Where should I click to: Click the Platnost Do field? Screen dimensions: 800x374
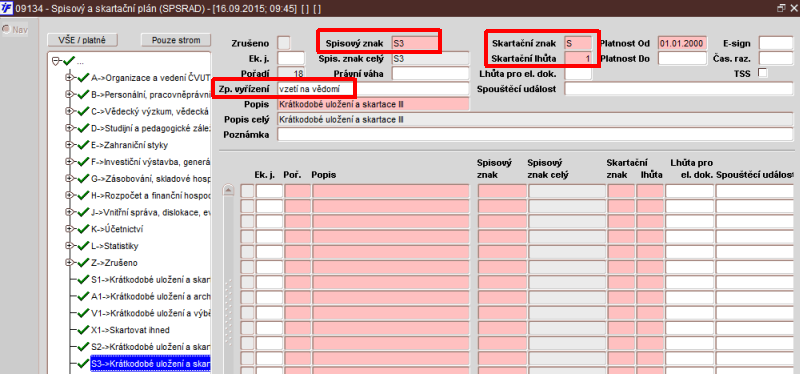682,59
